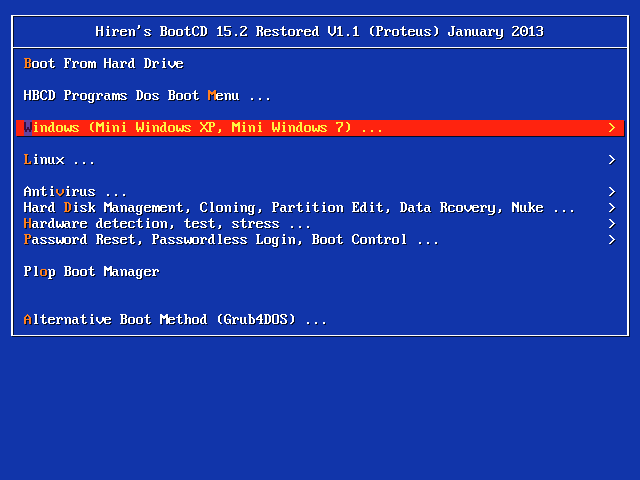Select Boot From Hard Drive entry
The image size is (640, 480).
[104, 64]
